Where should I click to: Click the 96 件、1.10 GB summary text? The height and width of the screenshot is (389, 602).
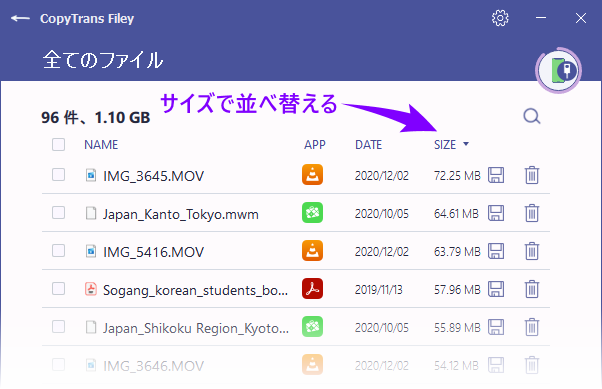[x=96, y=118]
